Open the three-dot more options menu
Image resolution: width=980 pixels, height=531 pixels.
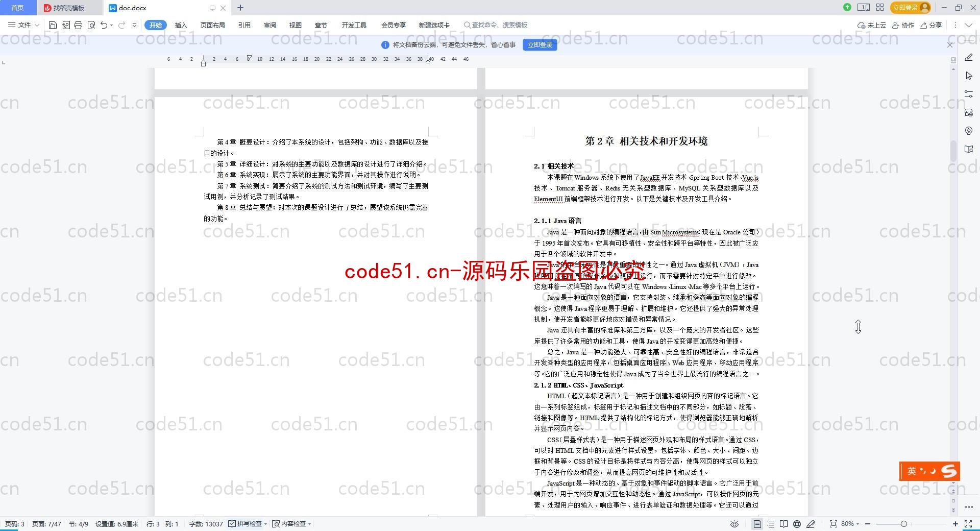(x=955, y=25)
